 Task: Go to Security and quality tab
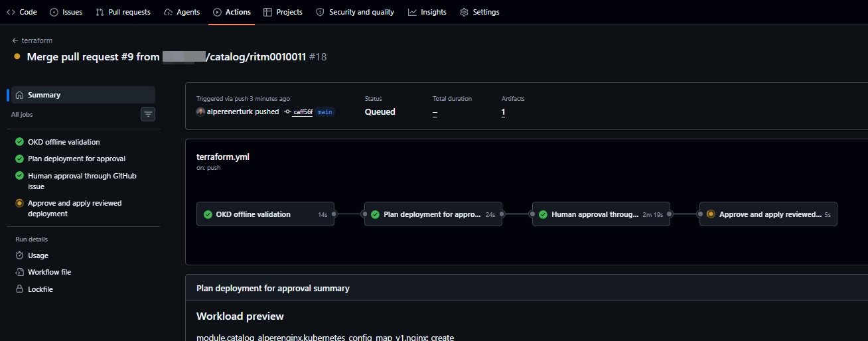point(355,12)
